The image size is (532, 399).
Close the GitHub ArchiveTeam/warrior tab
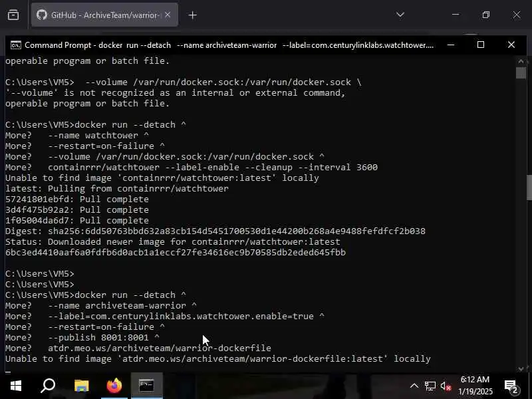coord(168,15)
